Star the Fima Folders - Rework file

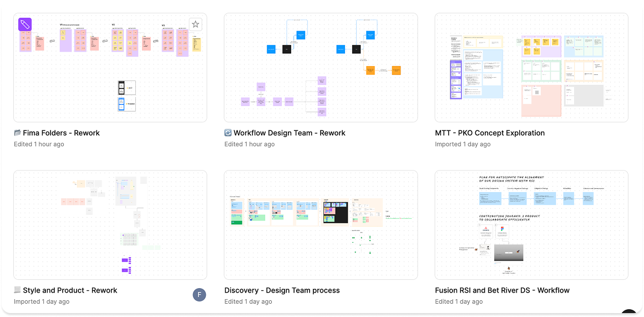[x=195, y=24]
